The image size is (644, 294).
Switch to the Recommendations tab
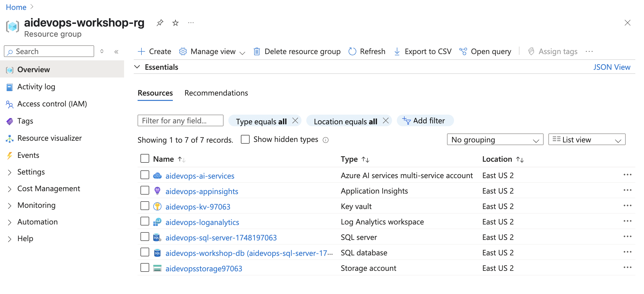pos(216,93)
